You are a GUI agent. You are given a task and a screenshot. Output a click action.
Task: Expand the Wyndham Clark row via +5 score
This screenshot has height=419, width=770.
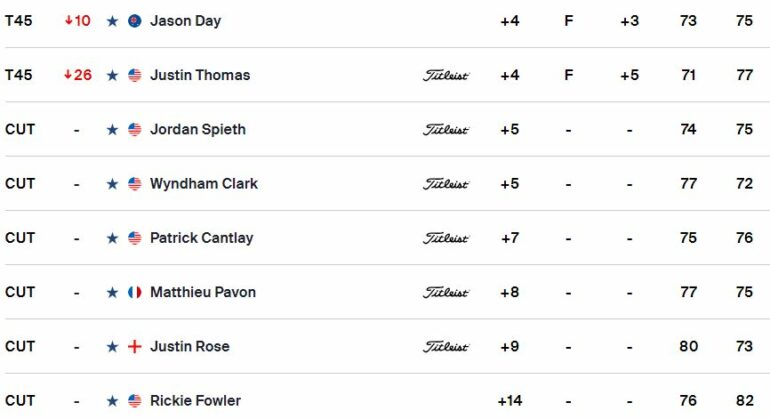pos(510,184)
